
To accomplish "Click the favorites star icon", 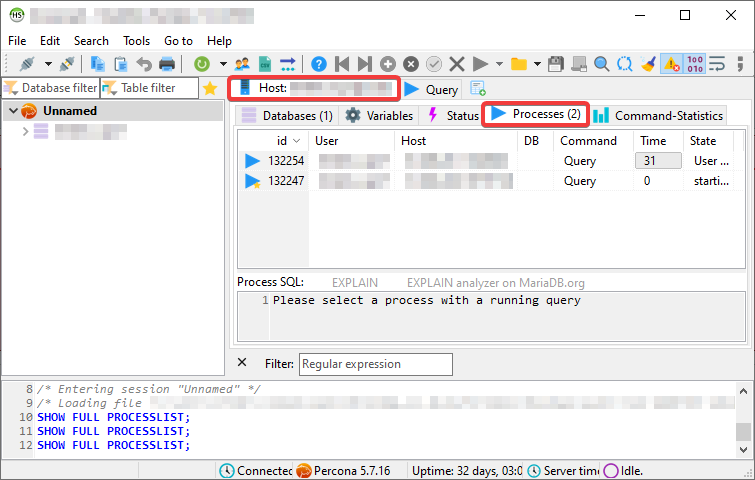I will pos(210,88).
